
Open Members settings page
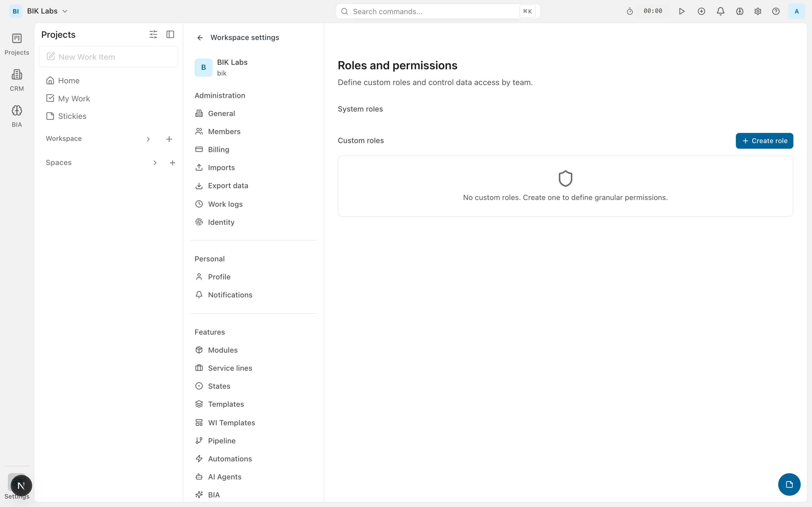[224, 132]
